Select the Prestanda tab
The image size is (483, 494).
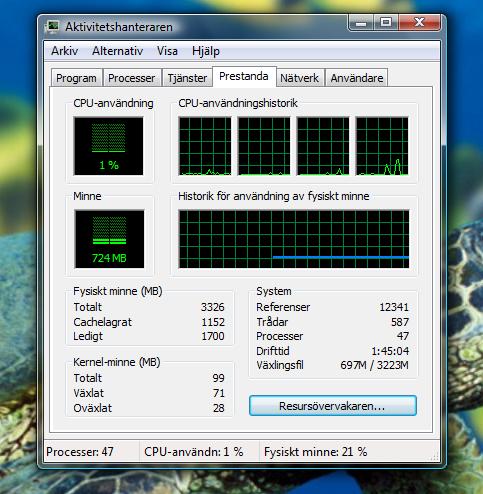[244, 76]
